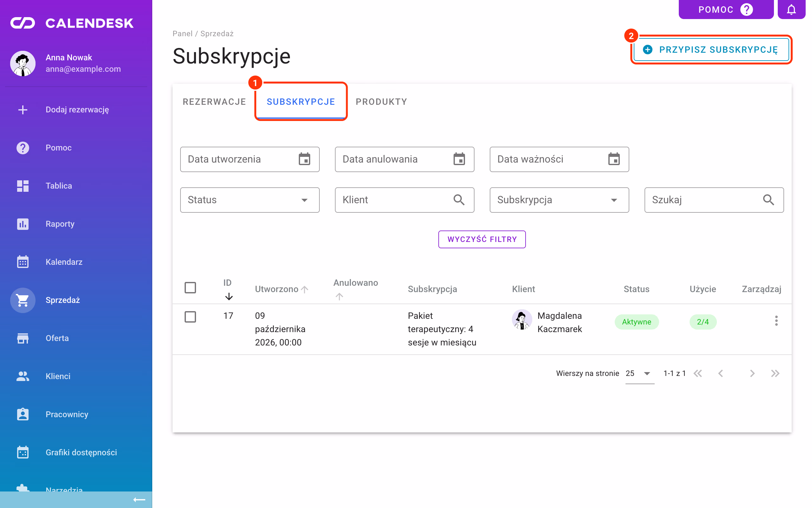
Task: Expand the Status filter dropdown
Action: (250, 200)
